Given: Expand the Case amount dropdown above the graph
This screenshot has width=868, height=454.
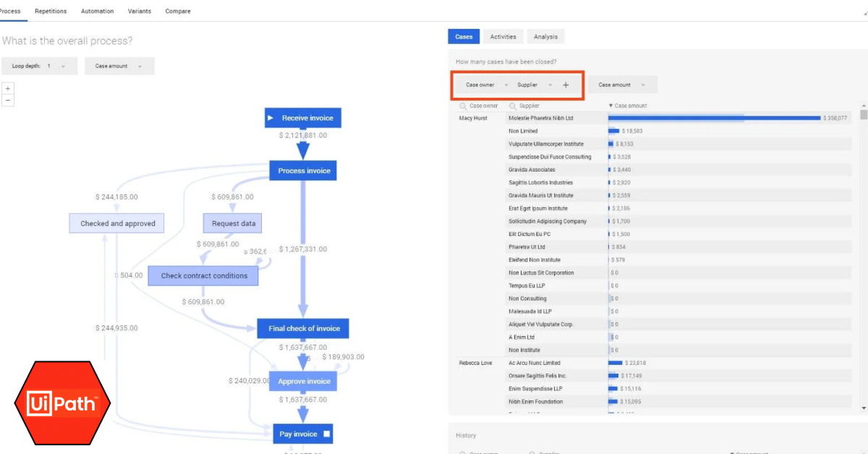Looking at the screenshot, I should tap(119, 66).
